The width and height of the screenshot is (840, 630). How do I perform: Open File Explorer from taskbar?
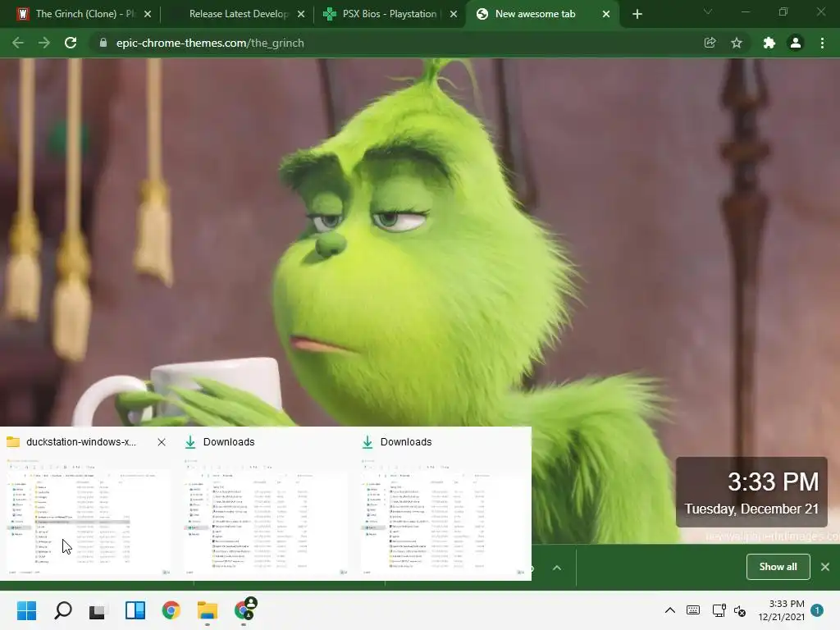click(208, 610)
